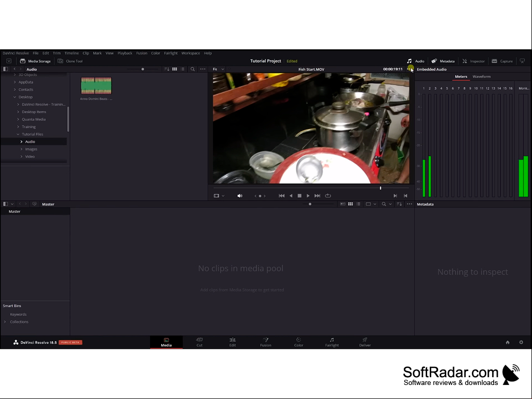The width and height of the screenshot is (532, 399).
Task: Open the Inspector panel
Action: point(473,61)
